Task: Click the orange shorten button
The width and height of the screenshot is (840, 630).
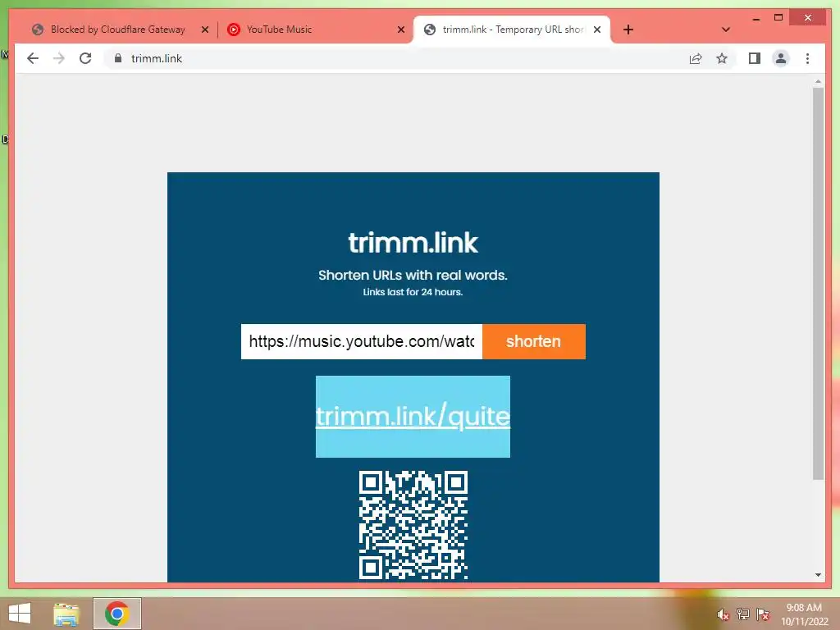Action: (x=533, y=341)
